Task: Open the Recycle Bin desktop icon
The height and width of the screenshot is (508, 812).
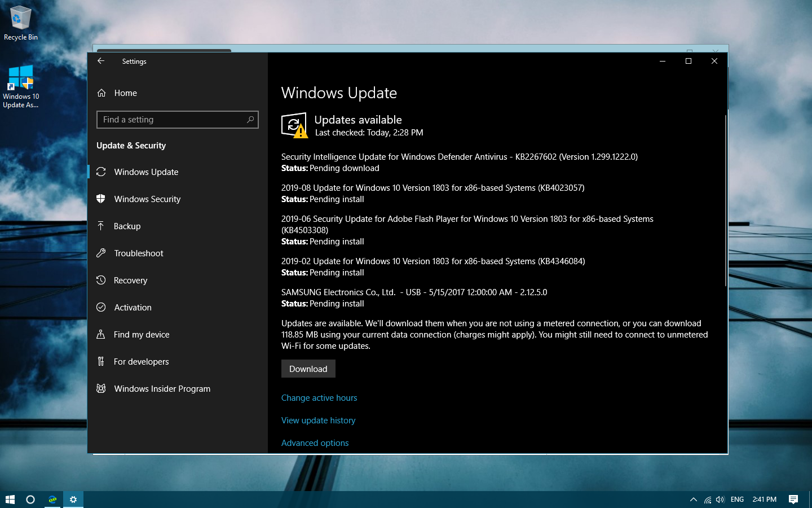Action: 21,24
